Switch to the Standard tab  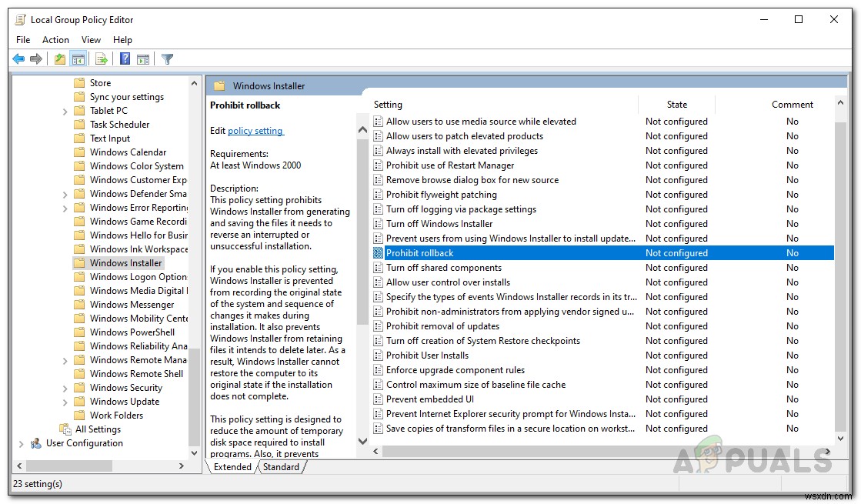pyautogui.click(x=281, y=466)
